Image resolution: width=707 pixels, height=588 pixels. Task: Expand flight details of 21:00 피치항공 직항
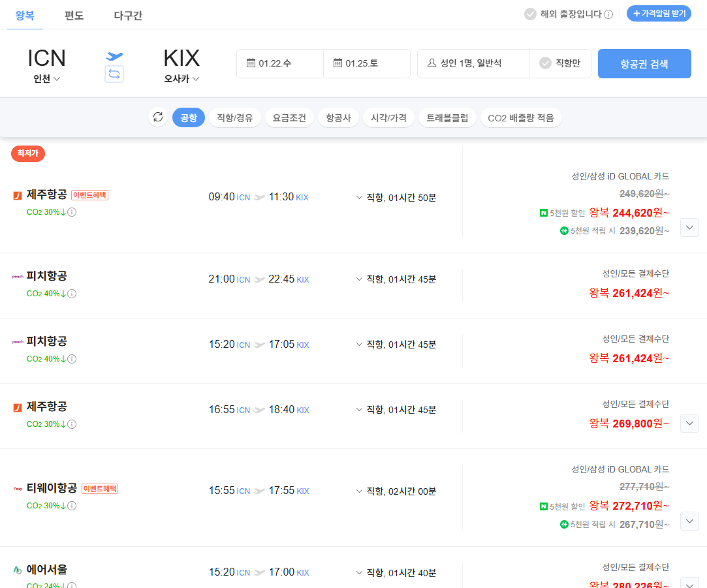pyautogui.click(x=359, y=279)
